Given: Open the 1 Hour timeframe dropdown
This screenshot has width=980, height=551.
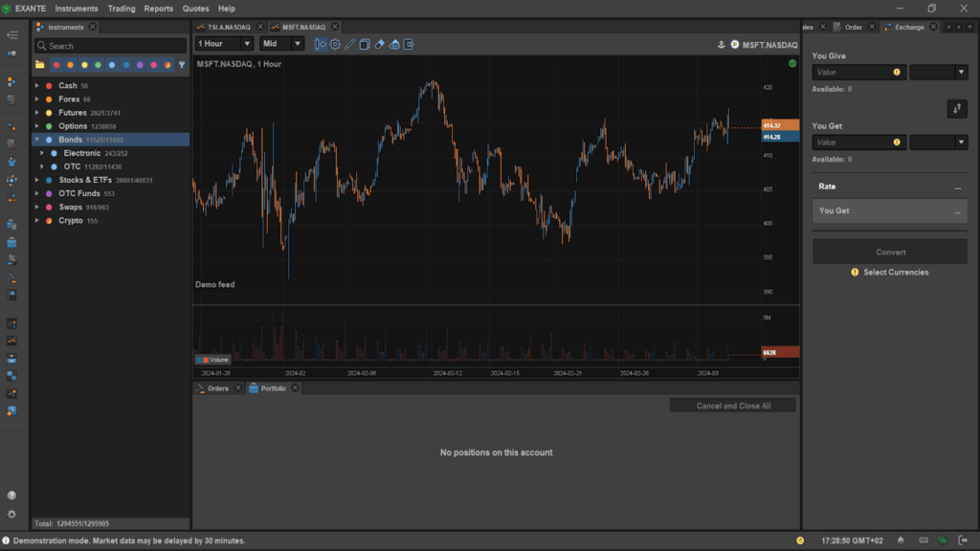Looking at the screenshot, I should click(x=224, y=44).
